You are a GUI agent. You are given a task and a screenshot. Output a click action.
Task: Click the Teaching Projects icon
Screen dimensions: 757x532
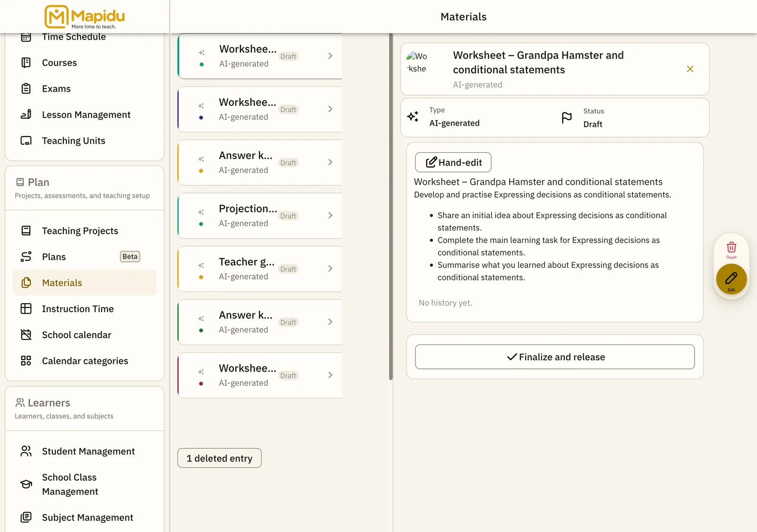pyautogui.click(x=26, y=231)
